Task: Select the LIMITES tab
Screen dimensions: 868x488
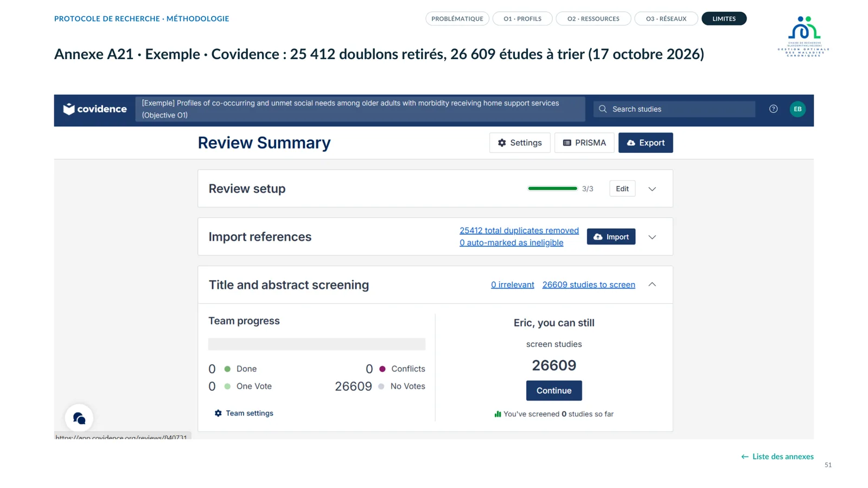Action: pyautogui.click(x=724, y=18)
